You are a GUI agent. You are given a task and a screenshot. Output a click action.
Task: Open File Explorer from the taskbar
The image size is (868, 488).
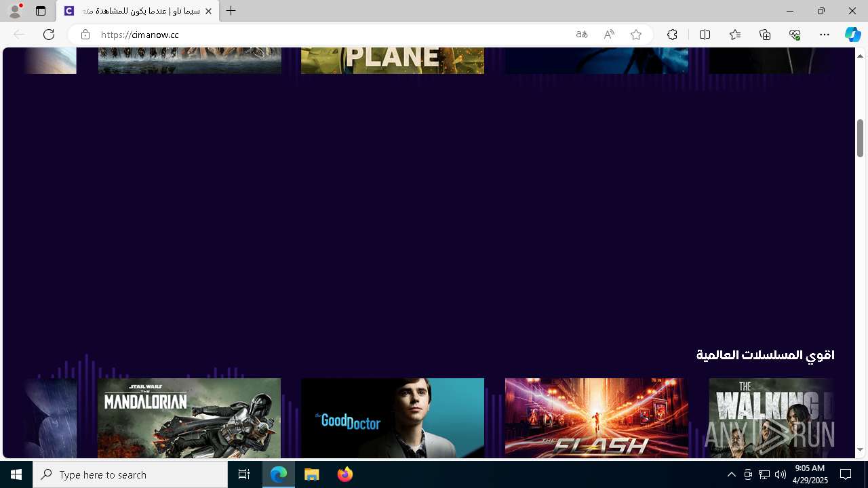(x=312, y=474)
